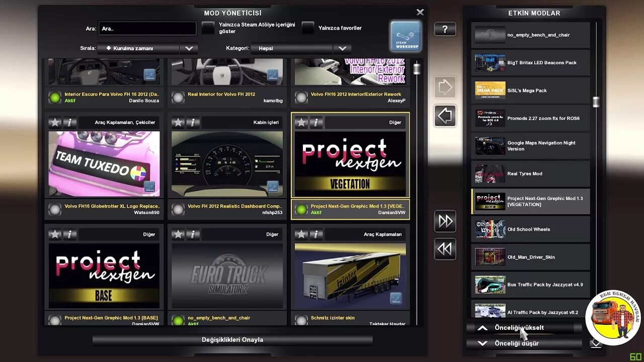644x362 pixels.
Task: Click the Schmitz izinter trailer thumbnail
Action: [x=350, y=276]
